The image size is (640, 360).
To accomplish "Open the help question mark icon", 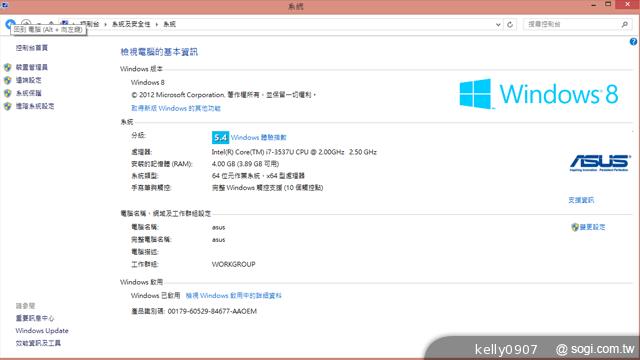I will coord(633,42).
